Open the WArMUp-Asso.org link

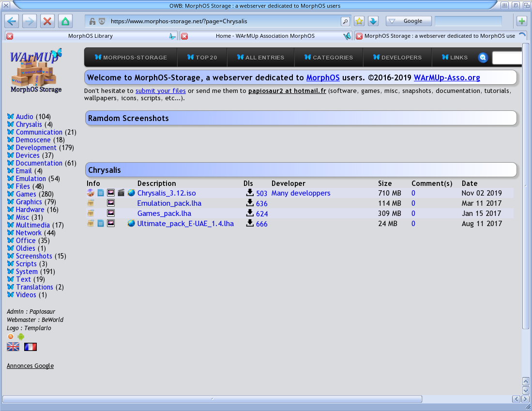[447, 78]
